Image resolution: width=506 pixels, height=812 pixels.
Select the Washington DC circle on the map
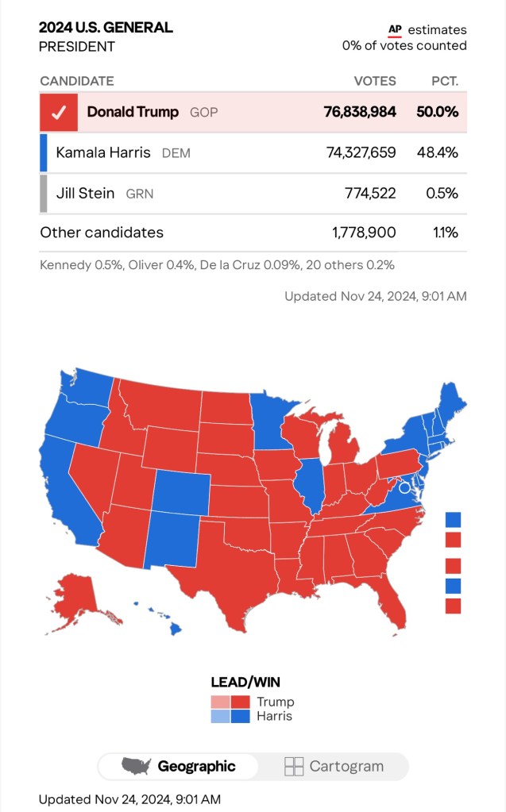[x=405, y=487]
